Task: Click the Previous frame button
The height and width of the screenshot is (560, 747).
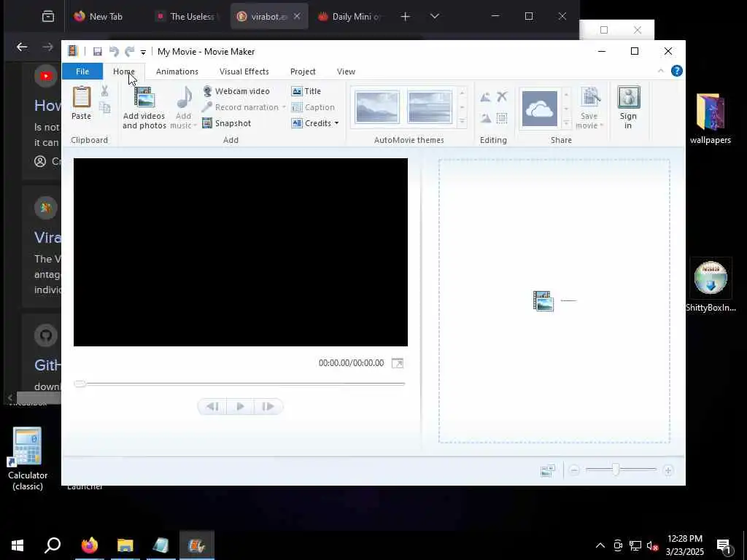Action: point(212,406)
